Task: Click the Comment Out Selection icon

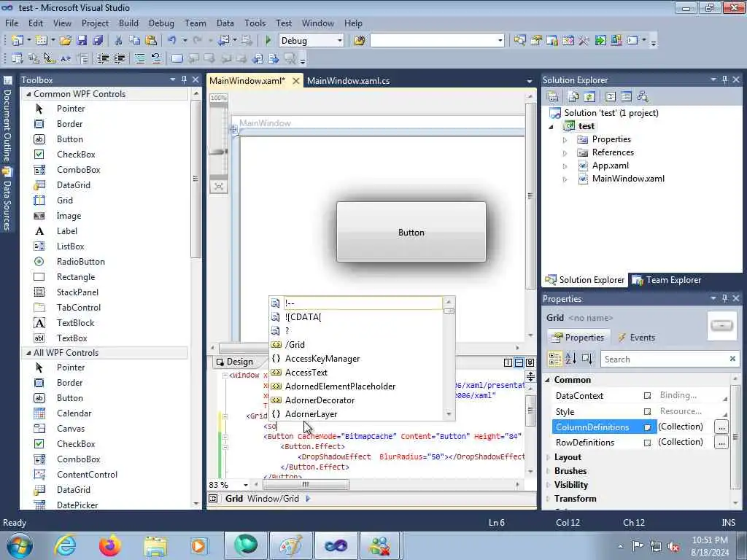Action: click(139, 58)
